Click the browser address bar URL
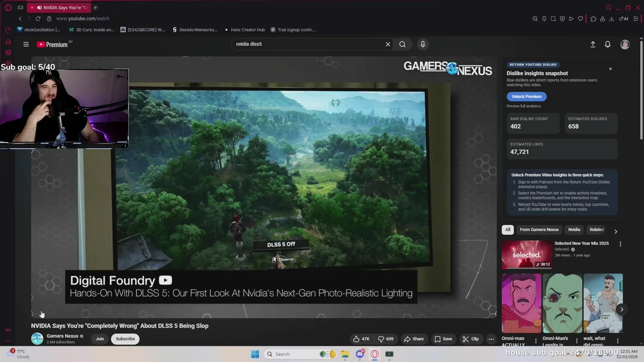Screen dimensions: 644x362 83,19
